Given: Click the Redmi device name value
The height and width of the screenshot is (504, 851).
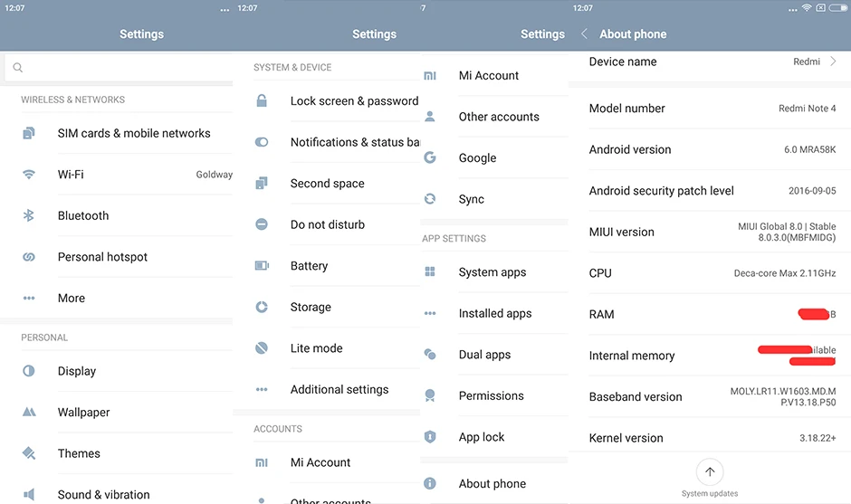Looking at the screenshot, I should [807, 62].
